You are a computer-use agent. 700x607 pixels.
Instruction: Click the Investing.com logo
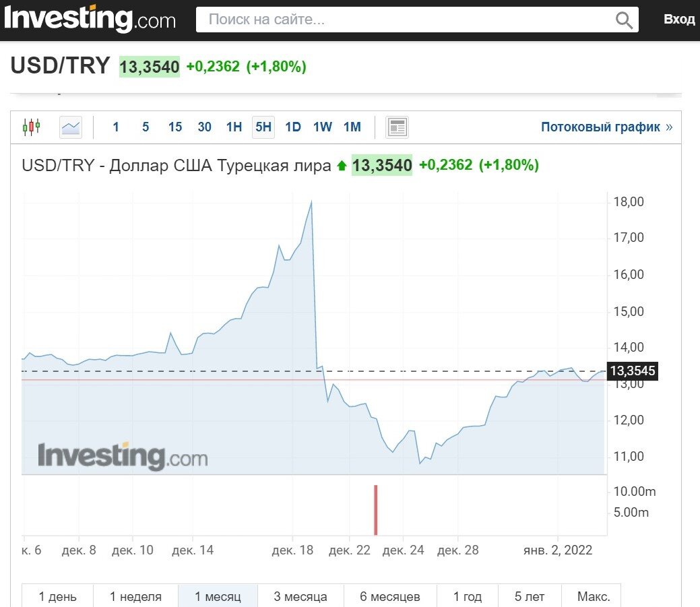[x=90, y=19]
